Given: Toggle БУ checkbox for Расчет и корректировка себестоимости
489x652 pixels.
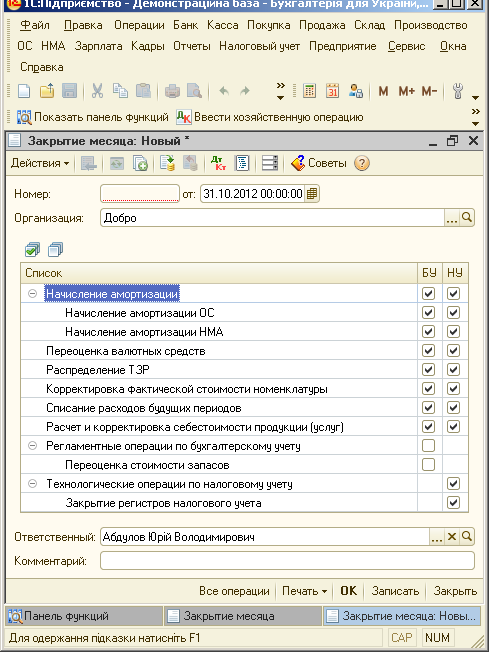Looking at the screenshot, I should click(428, 427).
